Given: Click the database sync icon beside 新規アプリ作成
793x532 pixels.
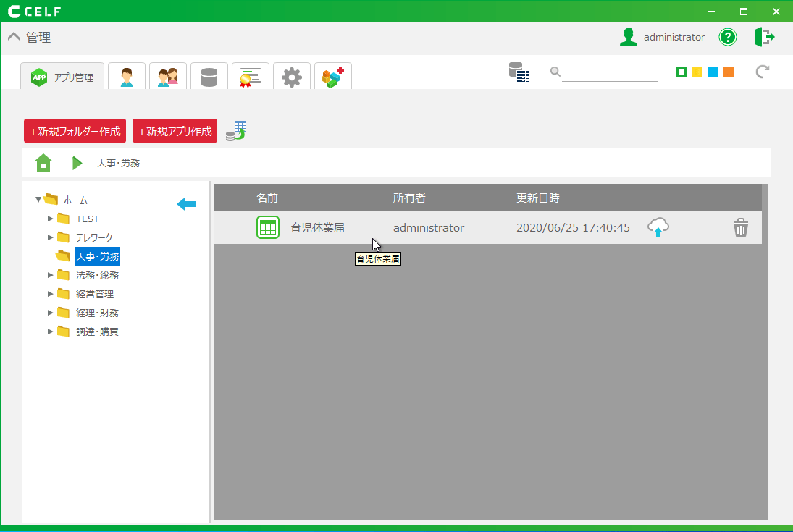Looking at the screenshot, I should tap(236, 131).
